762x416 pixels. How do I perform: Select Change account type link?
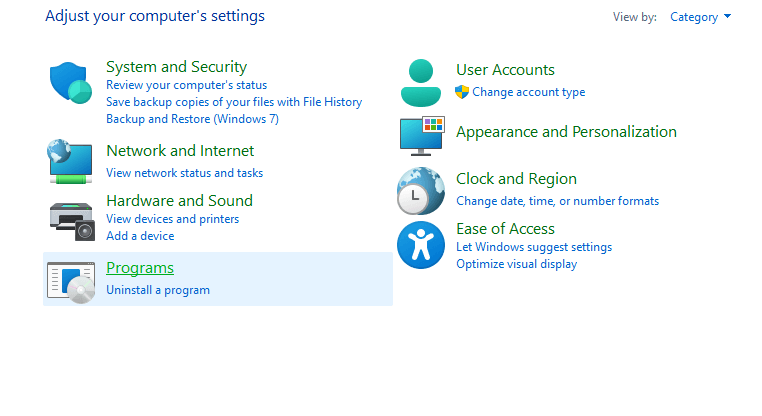tap(529, 92)
